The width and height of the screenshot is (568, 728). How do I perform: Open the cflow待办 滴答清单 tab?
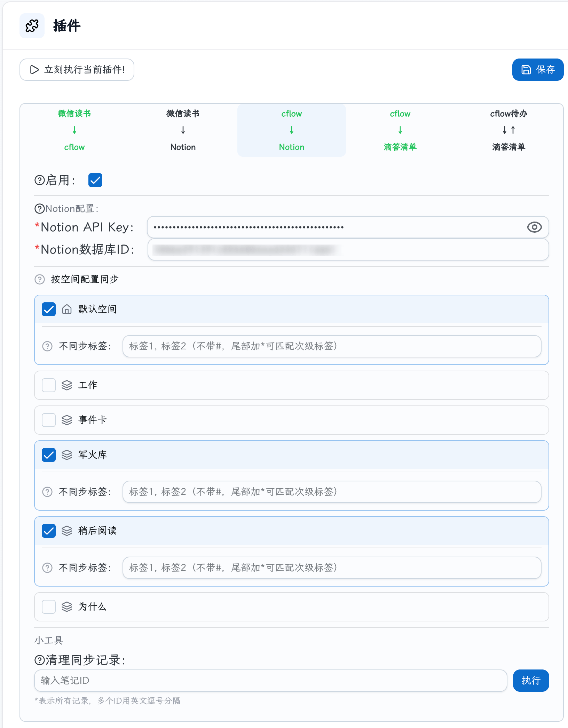point(508,130)
